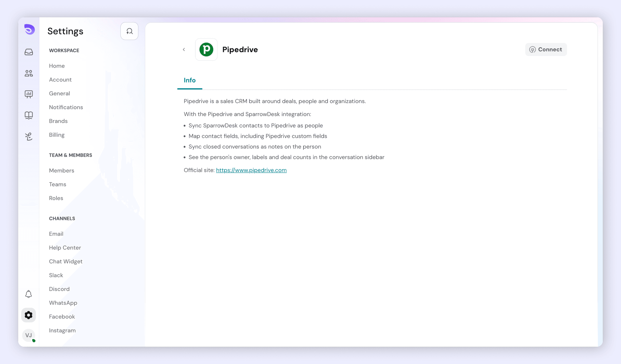Image resolution: width=621 pixels, height=364 pixels.
Task: Open Roles settings
Action: [x=56, y=198]
